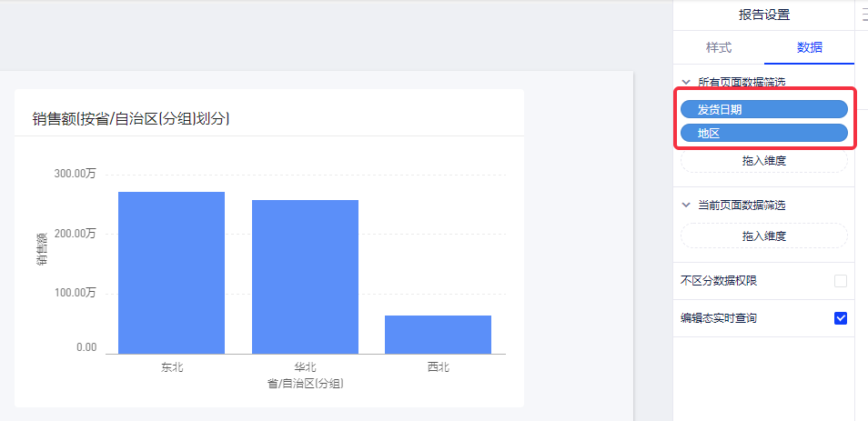Switch to the 样式 tab
Image resolution: width=868 pixels, height=421 pixels.
[718, 47]
